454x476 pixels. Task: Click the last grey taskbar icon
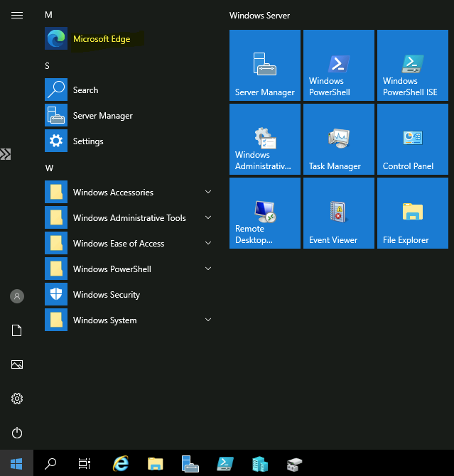click(294, 465)
